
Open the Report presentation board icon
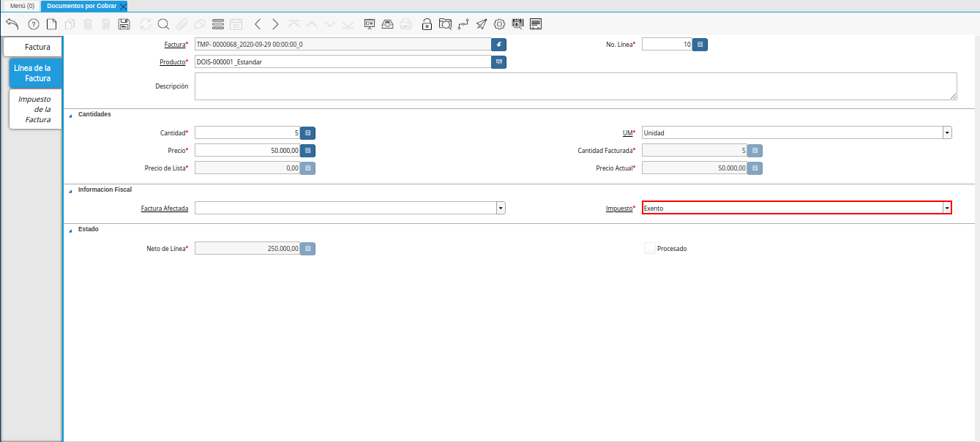(x=370, y=24)
